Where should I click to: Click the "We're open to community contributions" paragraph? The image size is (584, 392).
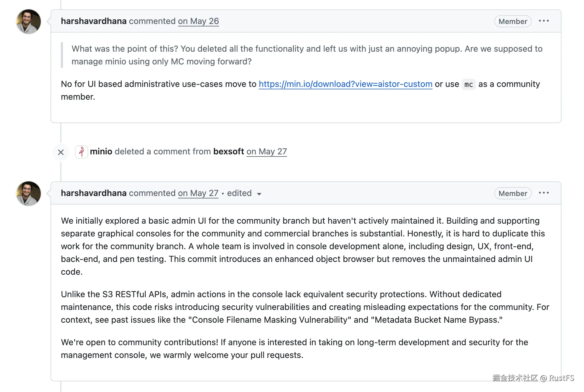coord(294,349)
